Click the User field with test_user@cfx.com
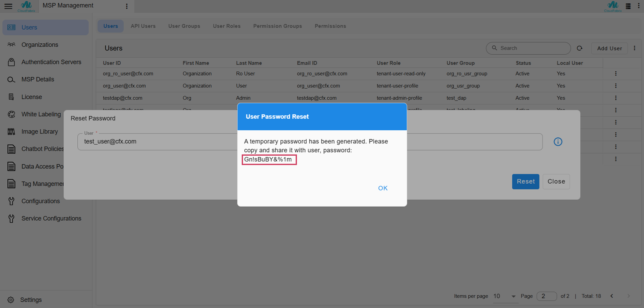 tap(310, 142)
